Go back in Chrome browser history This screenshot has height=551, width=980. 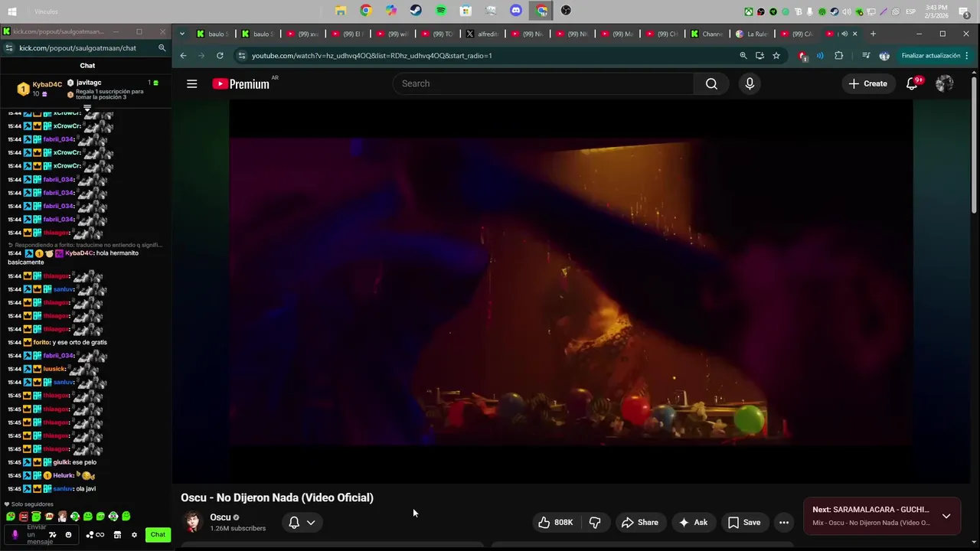pyautogui.click(x=183, y=55)
